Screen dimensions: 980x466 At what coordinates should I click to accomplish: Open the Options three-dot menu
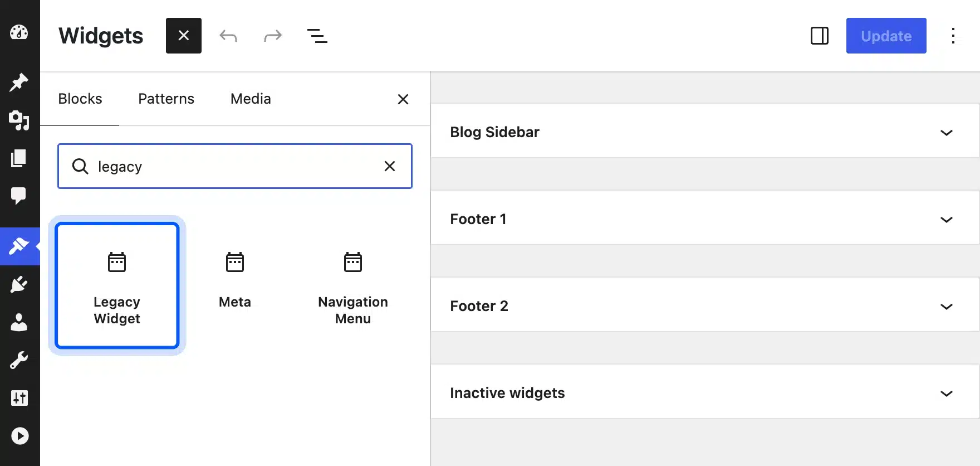[953, 36]
